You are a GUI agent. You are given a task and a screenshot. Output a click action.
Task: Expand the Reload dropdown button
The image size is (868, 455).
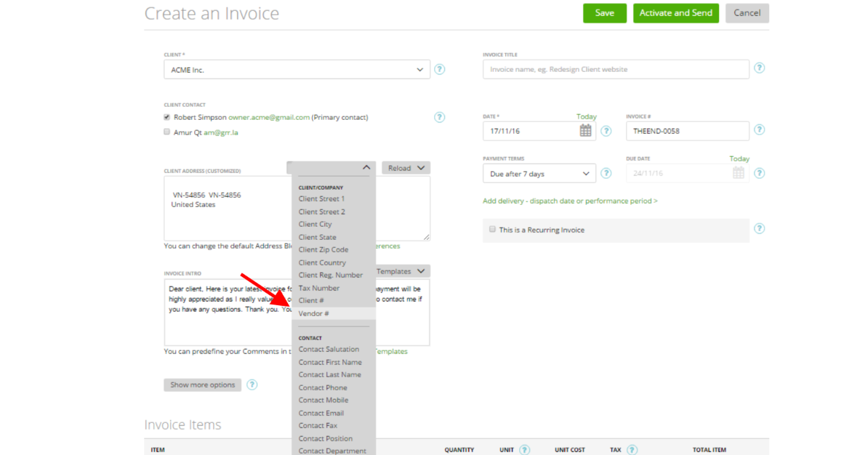(406, 168)
